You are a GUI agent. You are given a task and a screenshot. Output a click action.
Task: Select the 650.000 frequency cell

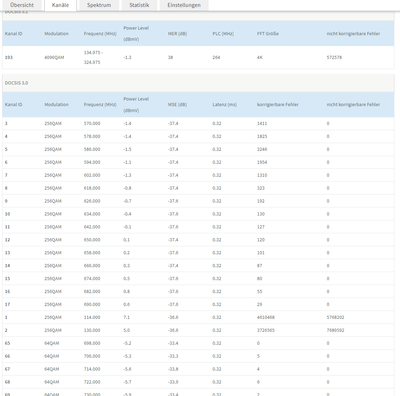(x=92, y=240)
